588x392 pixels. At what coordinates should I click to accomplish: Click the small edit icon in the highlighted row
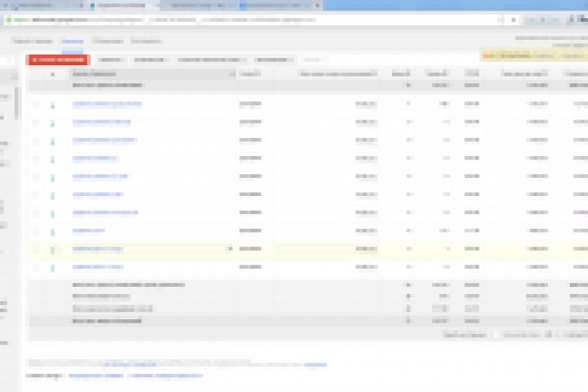click(x=230, y=249)
